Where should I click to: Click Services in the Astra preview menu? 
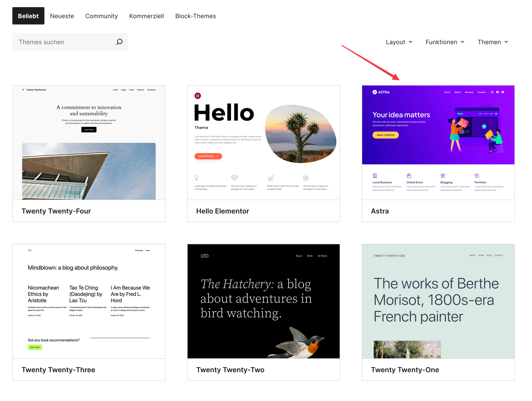point(469,92)
